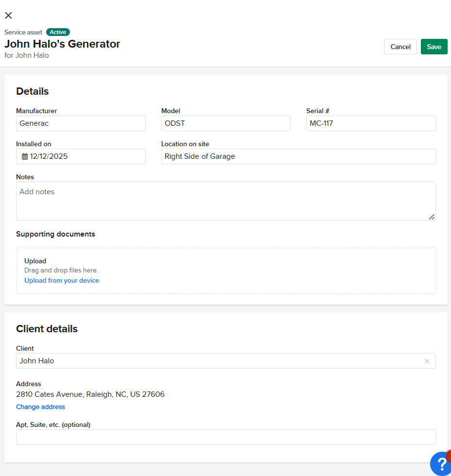
Task: Open the Upload from your device link
Action: 62,280
